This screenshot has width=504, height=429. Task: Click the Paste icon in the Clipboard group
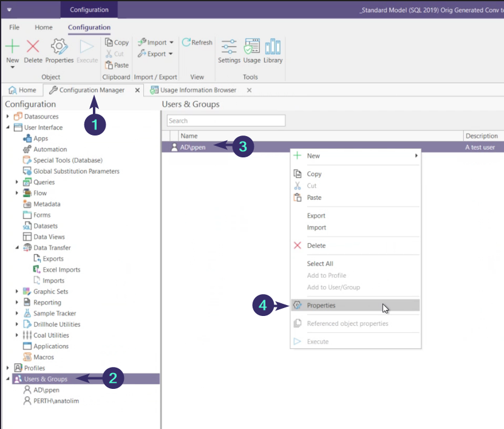[x=117, y=65]
